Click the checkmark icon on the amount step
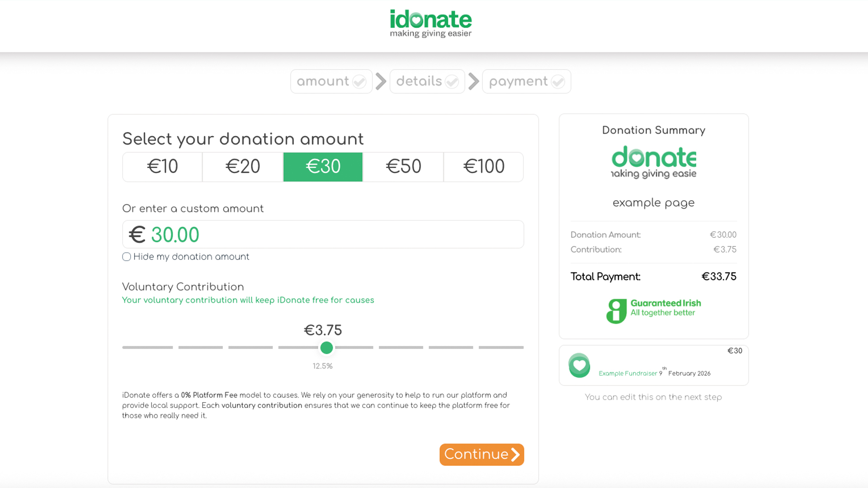 pyautogui.click(x=359, y=82)
